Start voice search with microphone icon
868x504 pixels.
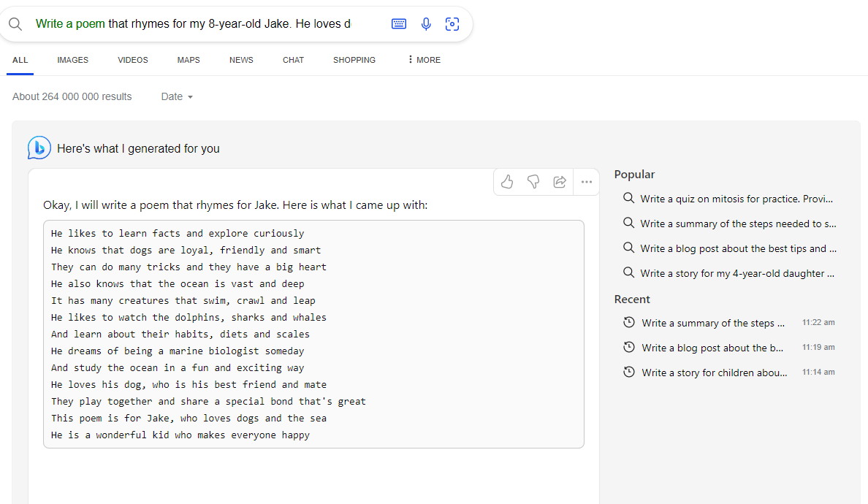point(426,24)
